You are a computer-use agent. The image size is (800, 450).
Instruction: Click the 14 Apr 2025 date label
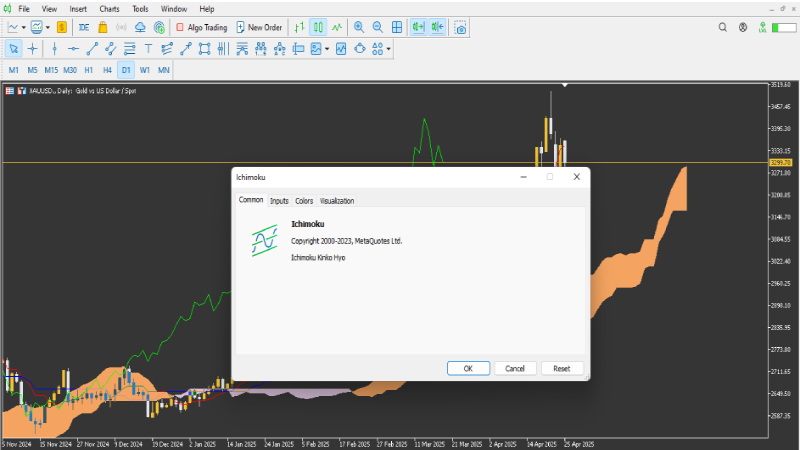point(542,444)
